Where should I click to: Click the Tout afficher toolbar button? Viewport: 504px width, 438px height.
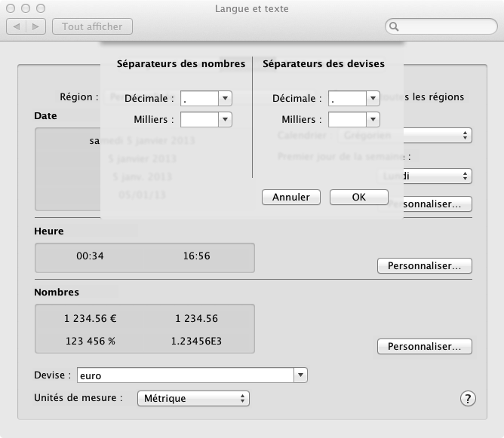tap(92, 26)
